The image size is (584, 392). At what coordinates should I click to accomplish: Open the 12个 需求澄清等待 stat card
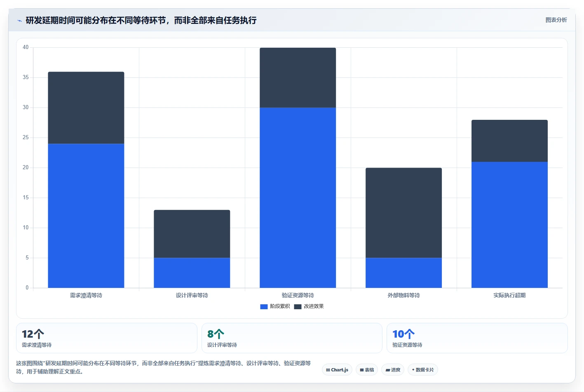[107, 338]
